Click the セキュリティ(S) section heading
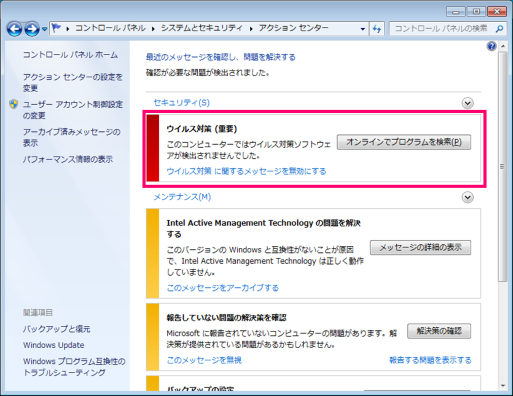Viewport: 513px width, 396px height. 182,103
